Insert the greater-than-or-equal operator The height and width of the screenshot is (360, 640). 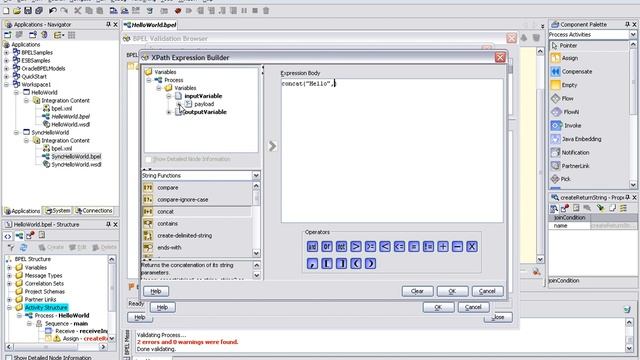point(370,247)
